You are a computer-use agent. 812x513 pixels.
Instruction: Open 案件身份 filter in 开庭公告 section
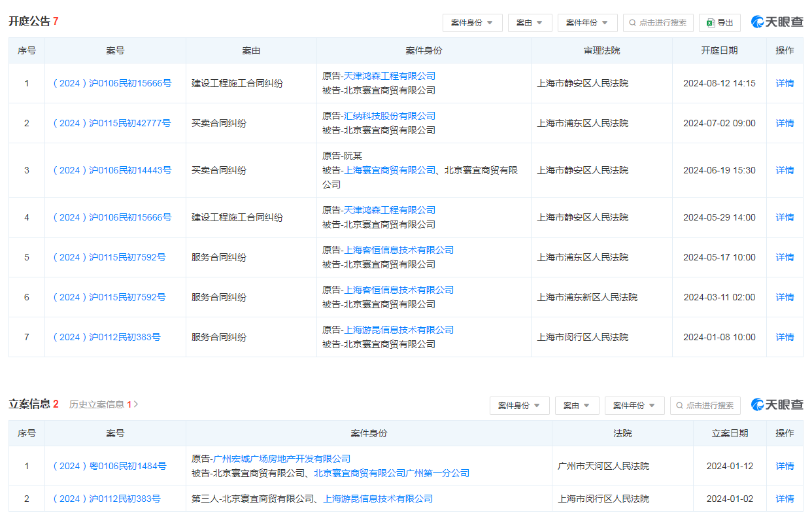coord(472,23)
